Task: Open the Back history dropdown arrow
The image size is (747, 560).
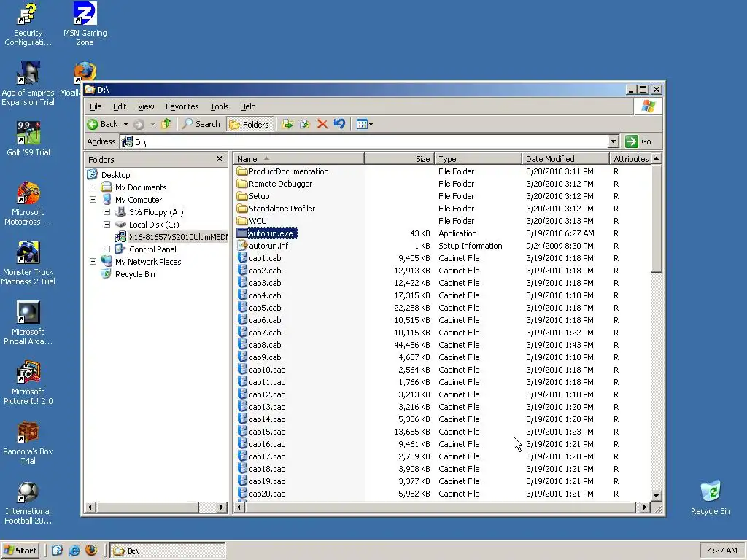Action: tap(125, 124)
